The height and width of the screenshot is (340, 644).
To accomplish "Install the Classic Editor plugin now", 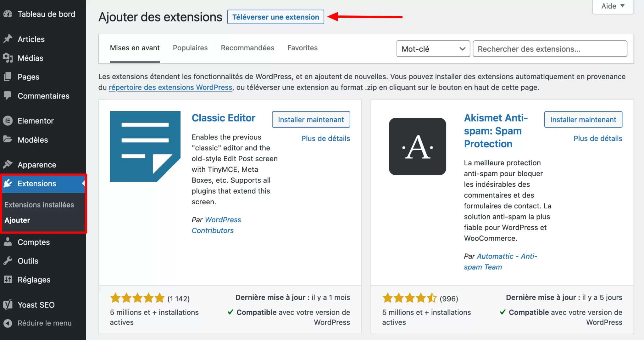I will pos(311,120).
